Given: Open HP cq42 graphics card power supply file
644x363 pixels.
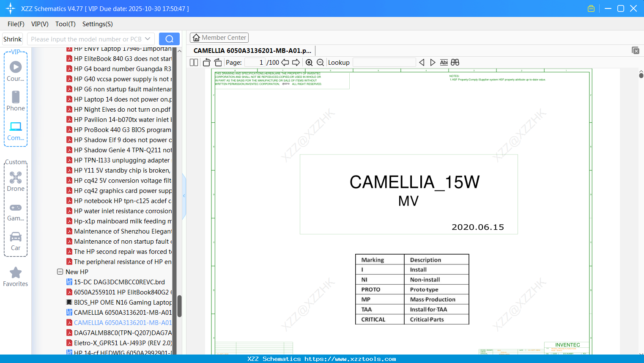Looking at the screenshot, I should pyautogui.click(x=119, y=191).
